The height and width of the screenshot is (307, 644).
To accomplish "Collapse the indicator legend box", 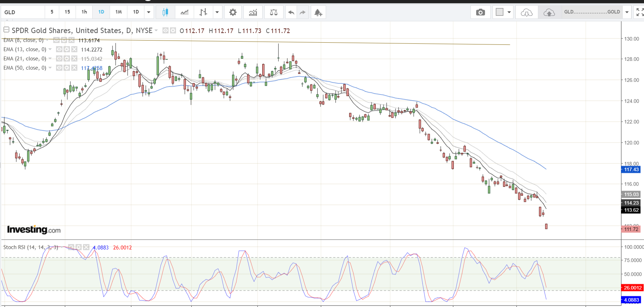I will pyautogui.click(x=6, y=30).
